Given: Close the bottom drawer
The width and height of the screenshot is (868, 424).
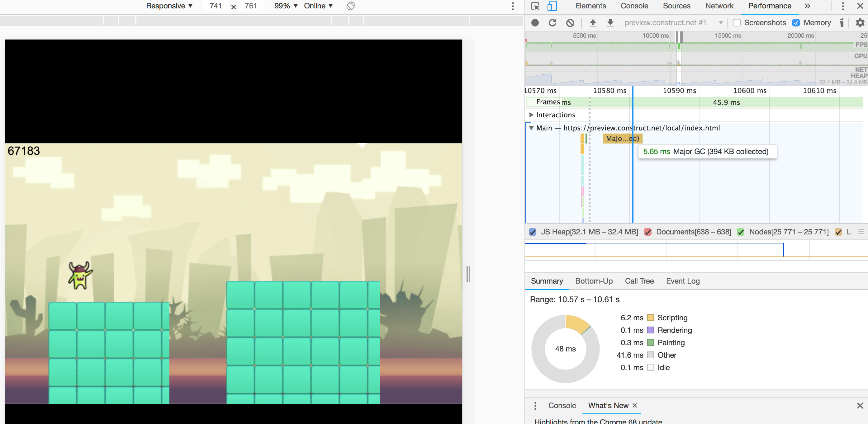Looking at the screenshot, I should pyautogui.click(x=860, y=406).
